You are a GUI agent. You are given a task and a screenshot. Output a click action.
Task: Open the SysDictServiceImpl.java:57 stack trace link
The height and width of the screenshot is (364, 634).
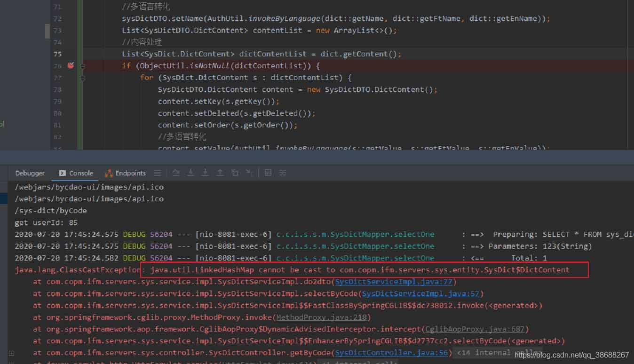point(420,293)
